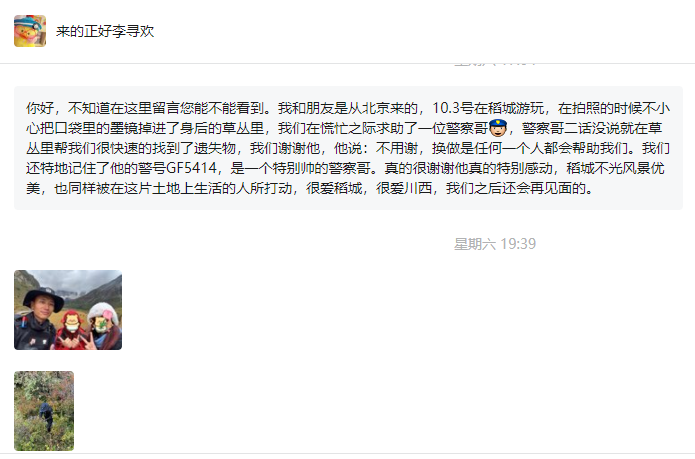Screen dimensions: 695x459
Task: Click the closing sentence 我们之后还会再见面的
Action: [515, 189]
